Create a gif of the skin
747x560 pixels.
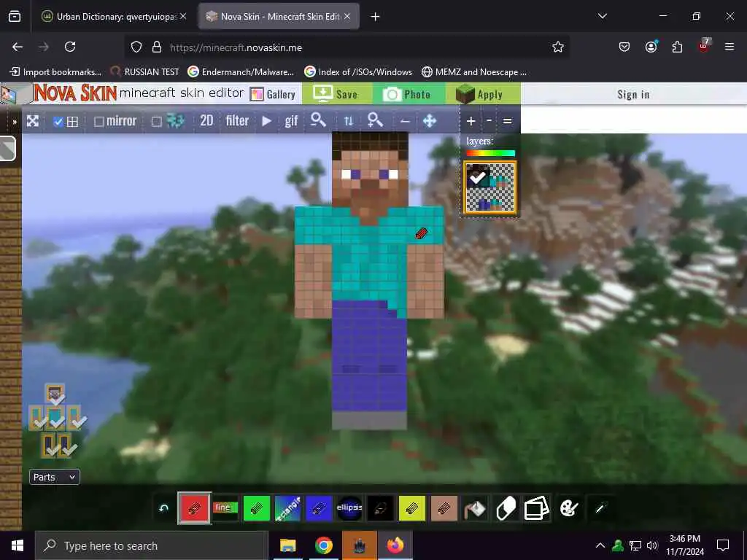[x=291, y=122]
